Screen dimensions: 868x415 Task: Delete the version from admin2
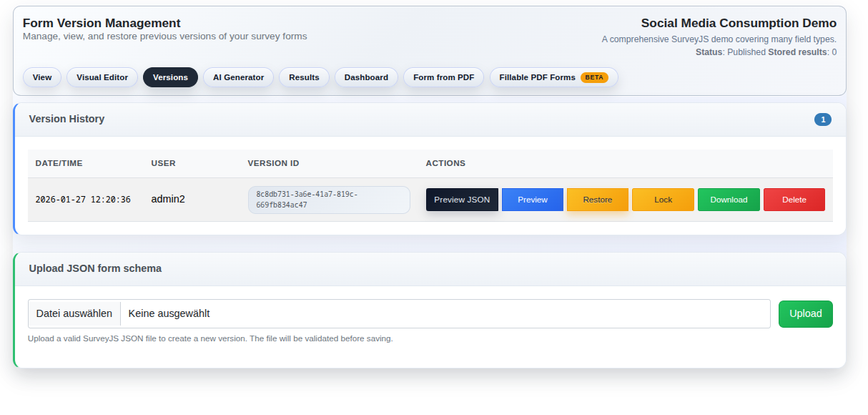pos(794,200)
